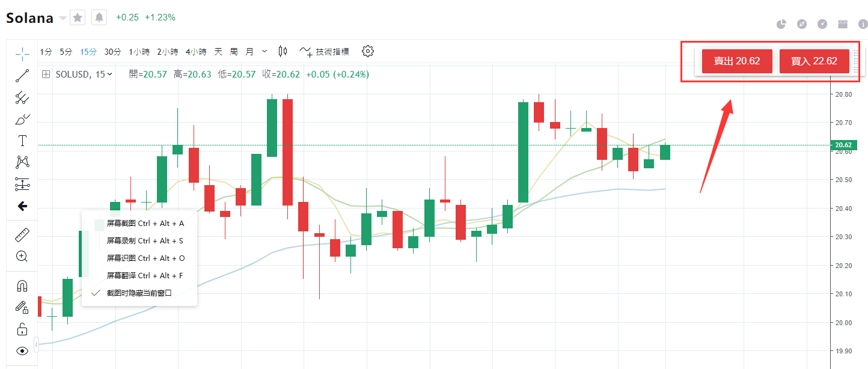Click the 買入 22.62 buy button
Screen dimensions: 868x369
[814, 61]
